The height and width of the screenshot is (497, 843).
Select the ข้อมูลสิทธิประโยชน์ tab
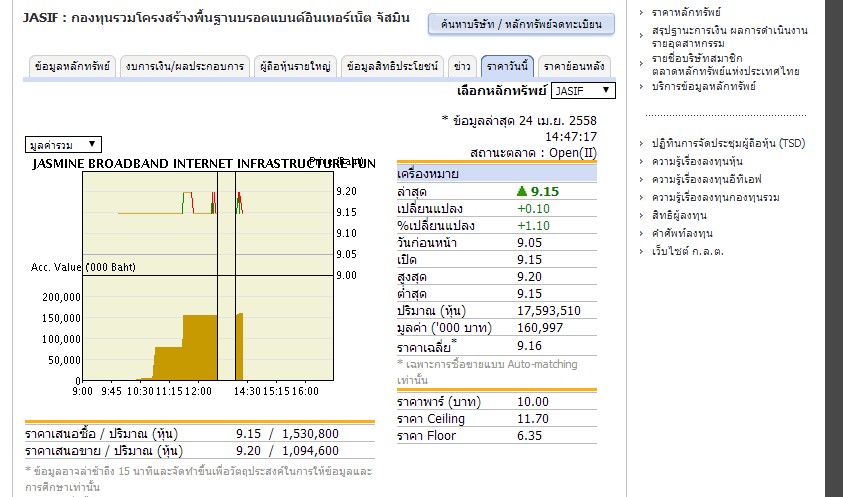pyautogui.click(x=392, y=67)
